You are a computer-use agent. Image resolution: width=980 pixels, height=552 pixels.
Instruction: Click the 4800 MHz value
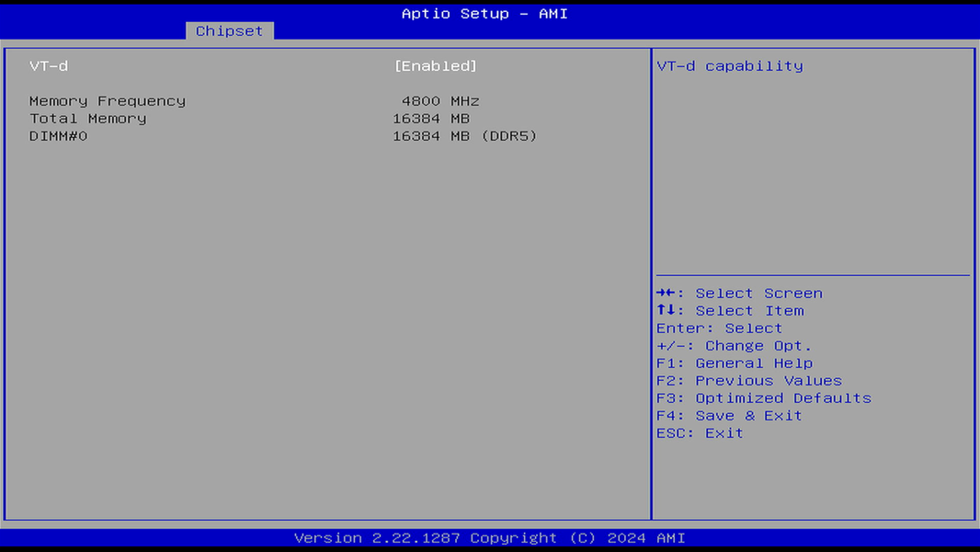(440, 100)
